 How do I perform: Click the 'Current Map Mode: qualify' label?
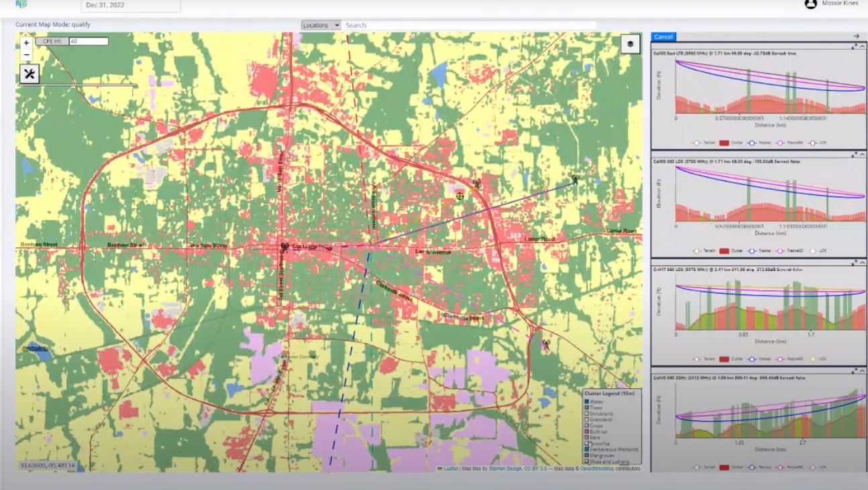point(53,25)
